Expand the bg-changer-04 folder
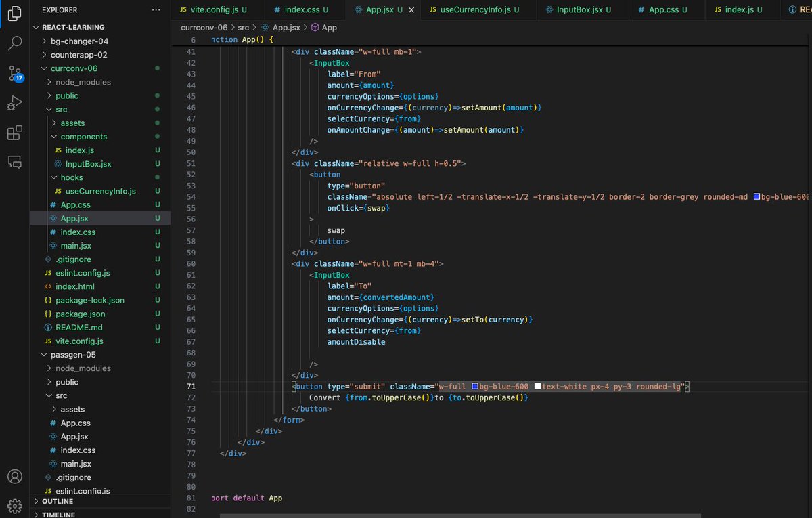The image size is (812, 518). (99, 41)
